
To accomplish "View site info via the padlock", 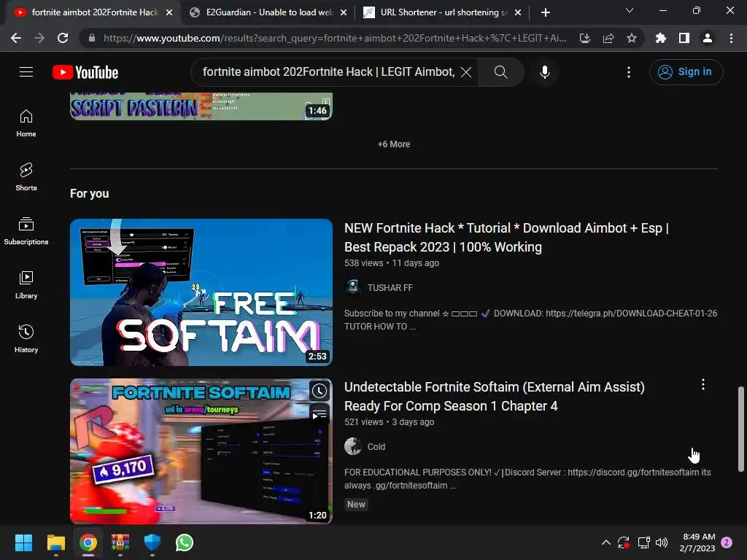I will pos(92,38).
